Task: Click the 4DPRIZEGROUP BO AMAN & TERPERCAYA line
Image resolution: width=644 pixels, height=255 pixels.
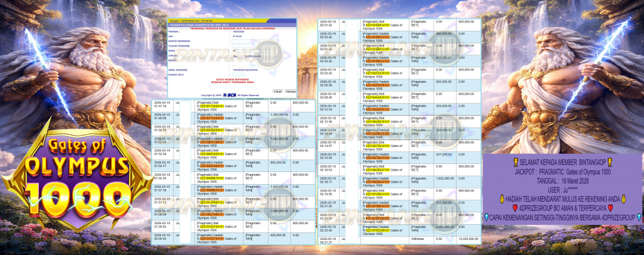Action: [562, 208]
